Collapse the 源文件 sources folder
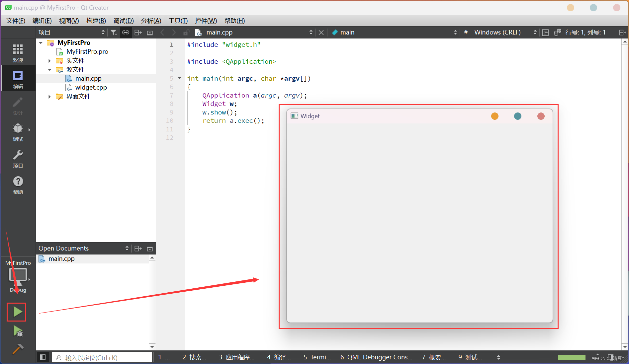This screenshot has width=629, height=364. point(49,70)
